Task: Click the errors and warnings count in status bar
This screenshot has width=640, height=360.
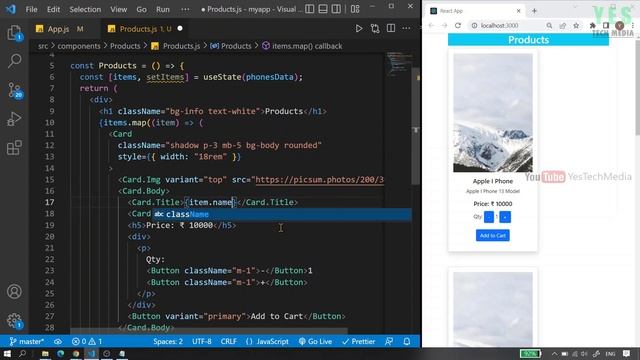Action: (87, 342)
